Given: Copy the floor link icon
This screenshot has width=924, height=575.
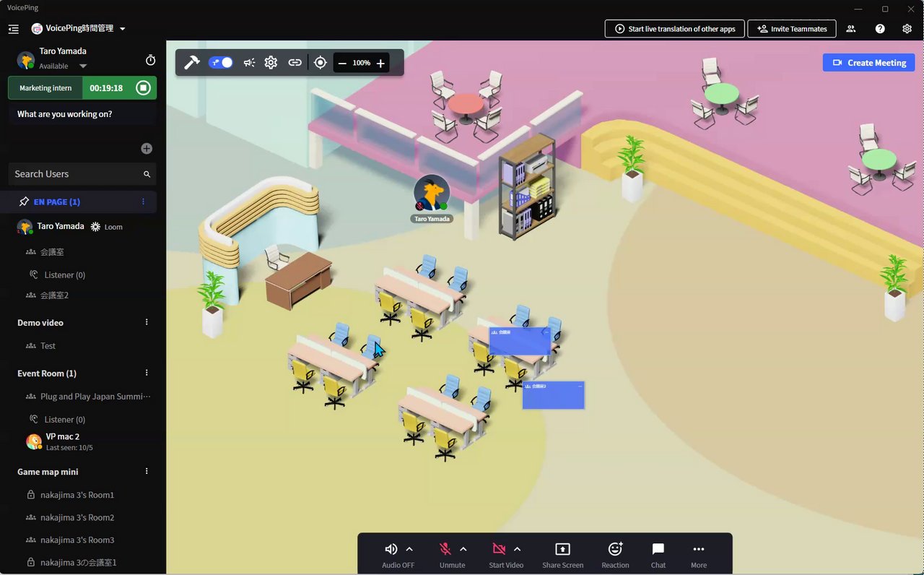Looking at the screenshot, I should (x=295, y=63).
